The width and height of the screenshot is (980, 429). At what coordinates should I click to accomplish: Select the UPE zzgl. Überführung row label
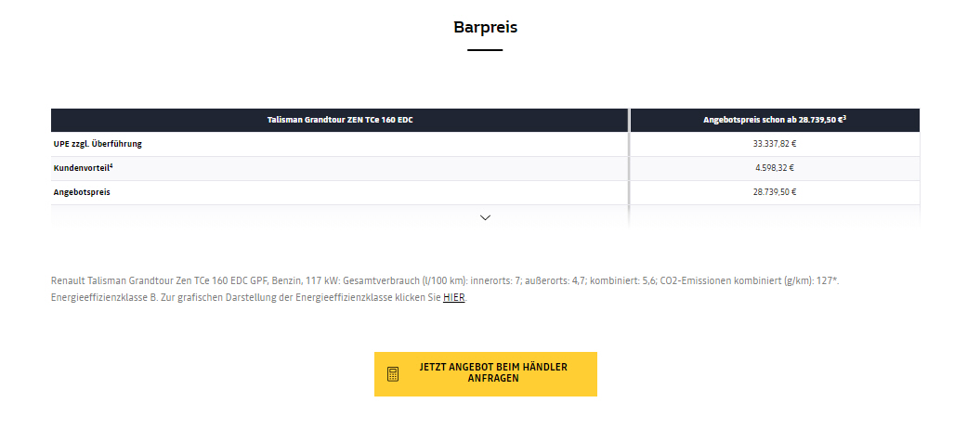98,144
